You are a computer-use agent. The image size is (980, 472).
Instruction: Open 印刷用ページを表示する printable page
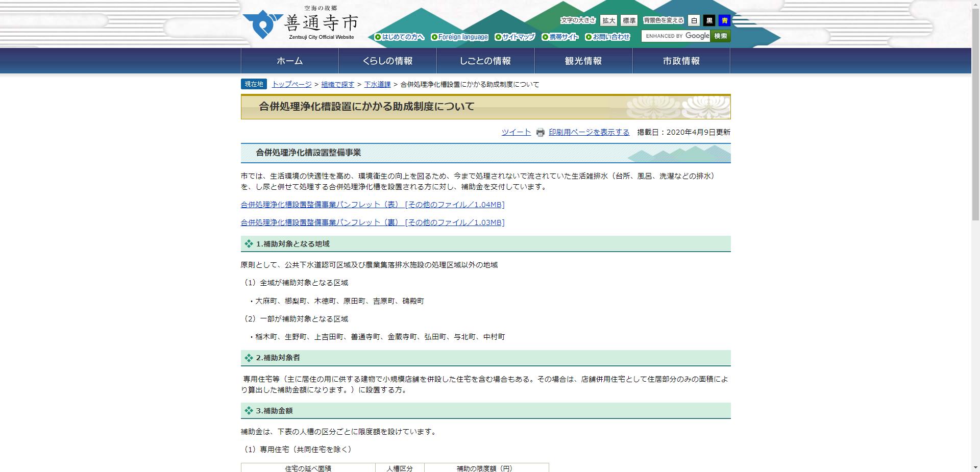tap(588, 132)
